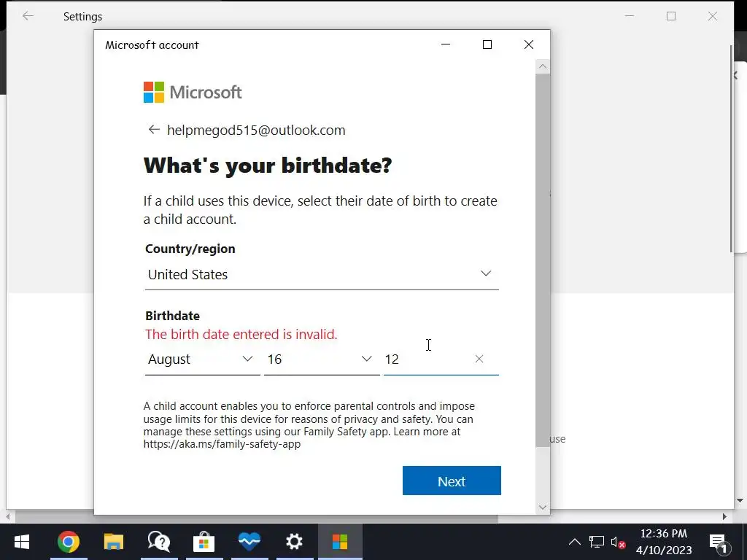The image size is (747, 560).
Task: Click the Microsoft account taskbar icon
Action: coord(340,542)
